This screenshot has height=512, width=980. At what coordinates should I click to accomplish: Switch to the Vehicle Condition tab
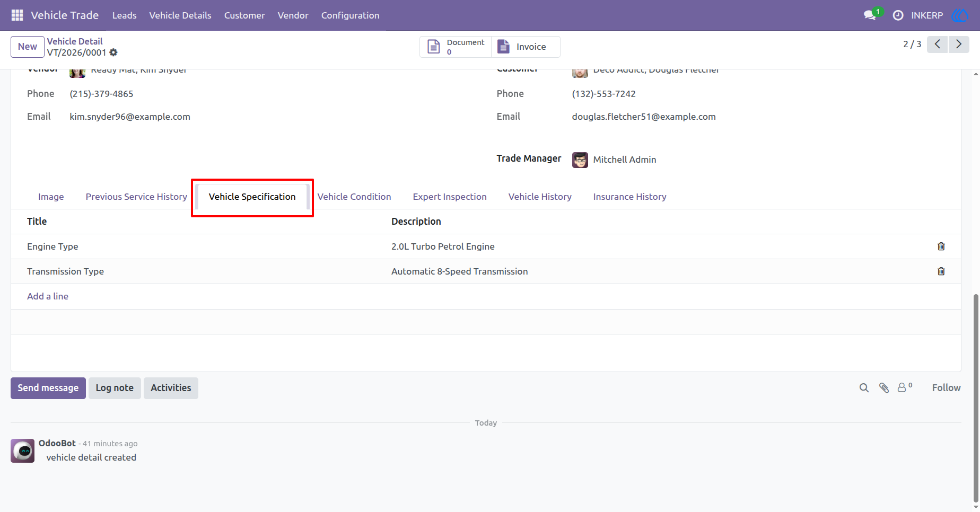354,197
